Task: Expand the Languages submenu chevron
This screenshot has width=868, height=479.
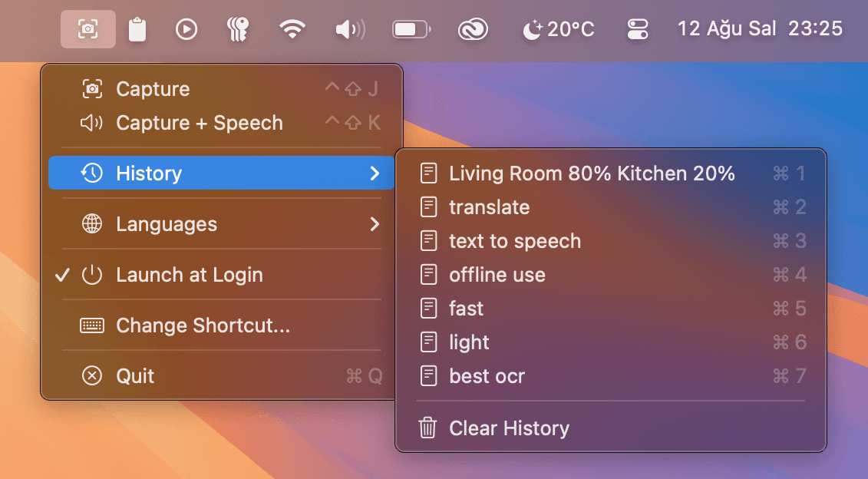Action: (375, 224)
